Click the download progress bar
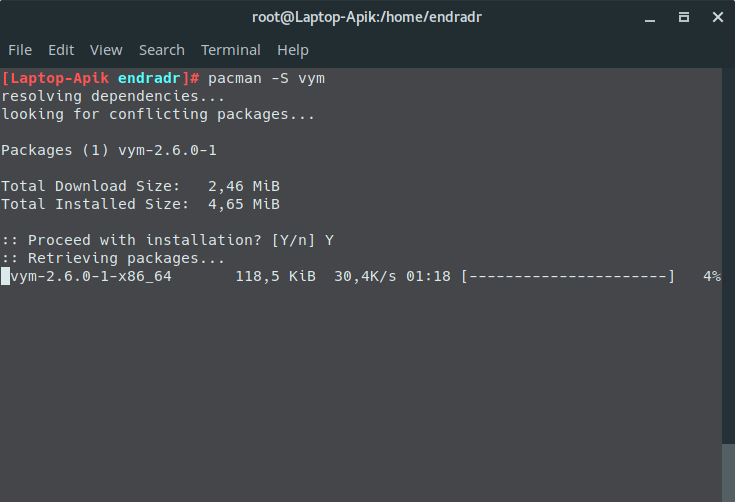Screen dimensions: 735x502 pyautogui.click(x=568, y=276)
